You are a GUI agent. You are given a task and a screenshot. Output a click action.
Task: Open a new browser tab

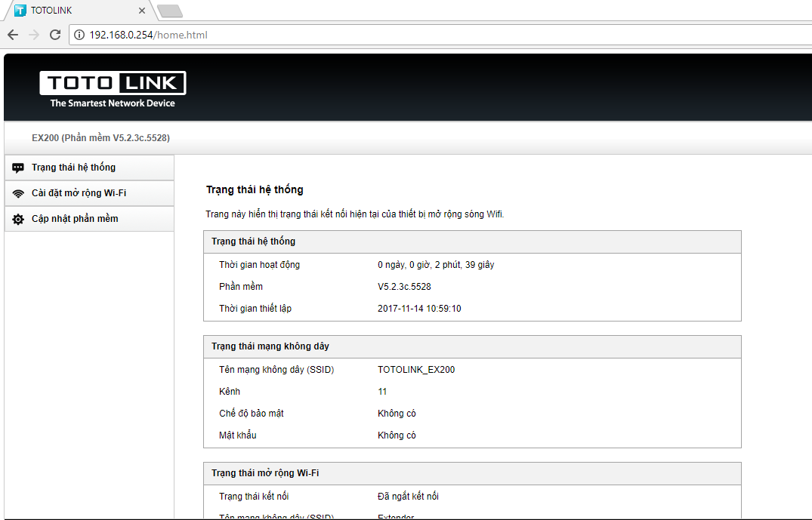pyautogui.click(x=169, y=11)
